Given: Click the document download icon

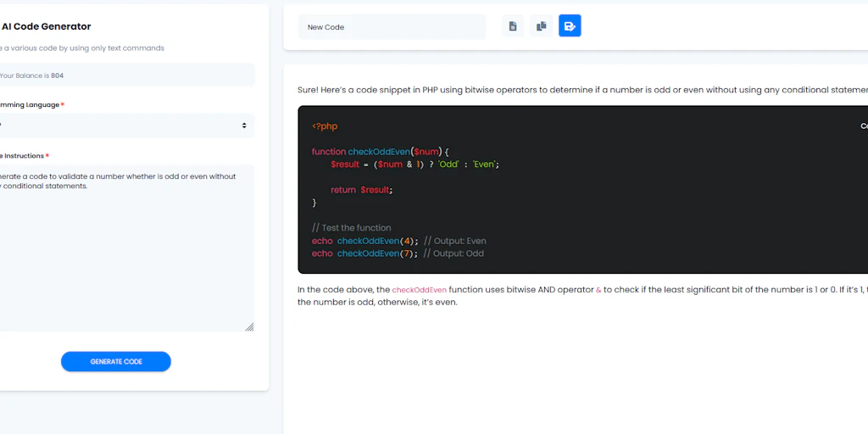Looking at the screenshot, I should (x=513, y=26).
